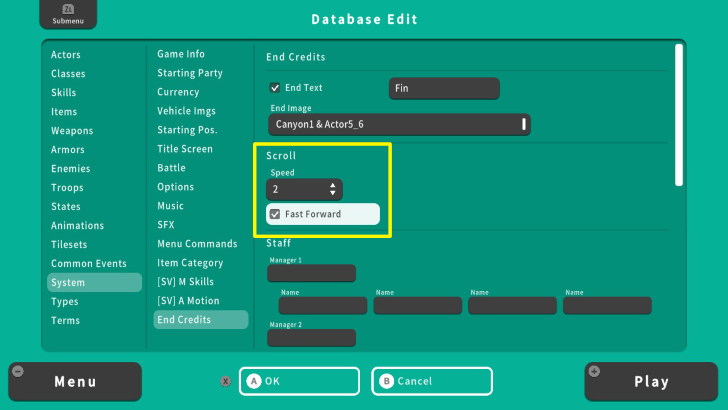Click the Scroll Speed value field
Screen dimensions: 728x410
pyautogui.click(x=304, y=189)
